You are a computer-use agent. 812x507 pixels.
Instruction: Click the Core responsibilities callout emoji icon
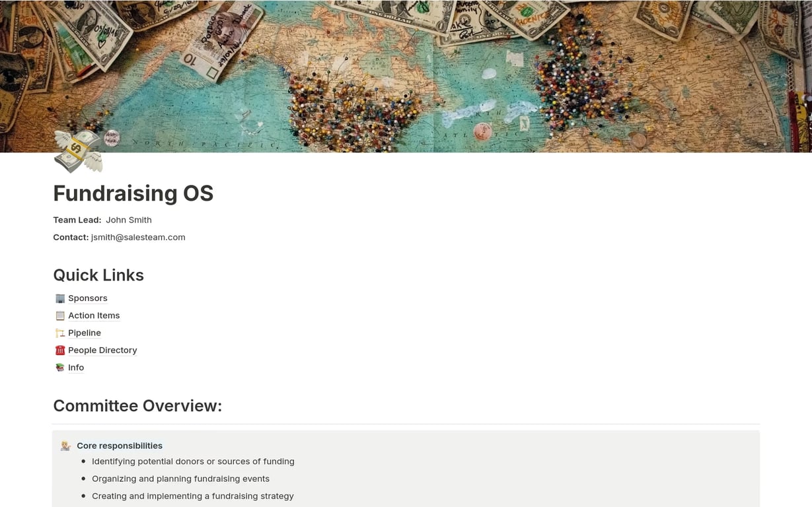pyautogui.click(x=65, y=446)
